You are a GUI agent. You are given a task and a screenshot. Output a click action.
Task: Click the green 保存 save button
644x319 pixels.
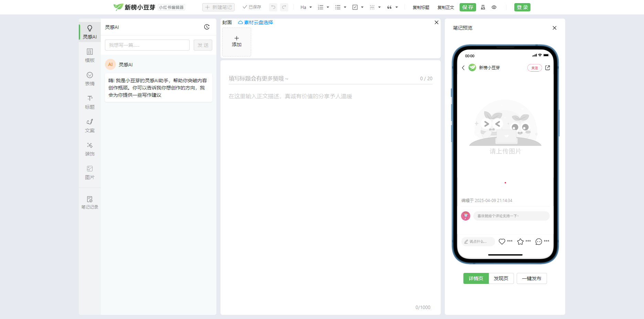(x=468, y=7)
